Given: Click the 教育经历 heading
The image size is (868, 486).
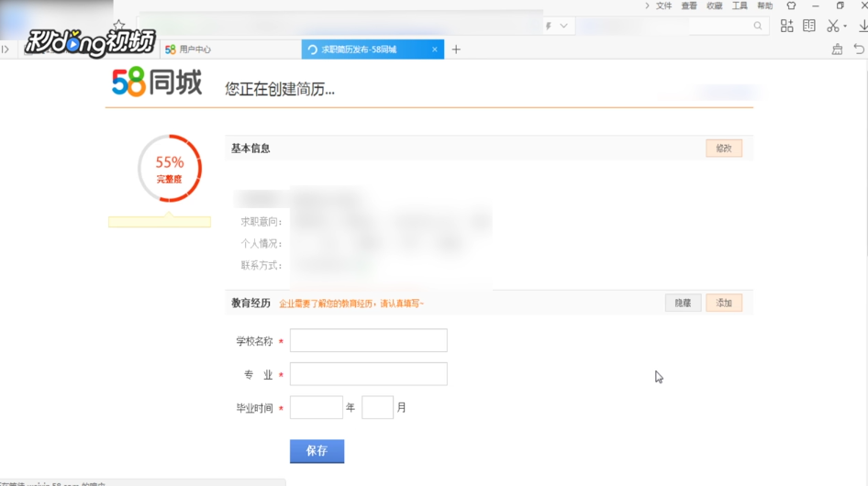Looking at the screenshot, I should (250, 303).
